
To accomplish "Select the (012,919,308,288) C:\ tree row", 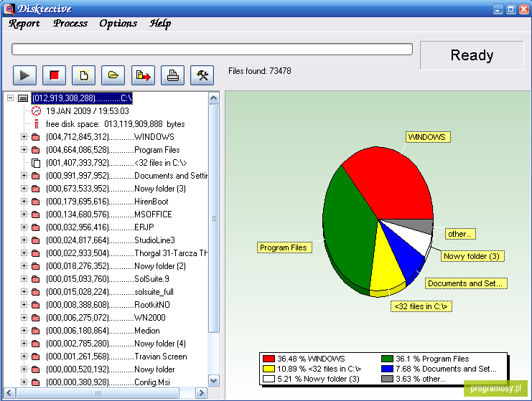I will [x=82, y=98].
